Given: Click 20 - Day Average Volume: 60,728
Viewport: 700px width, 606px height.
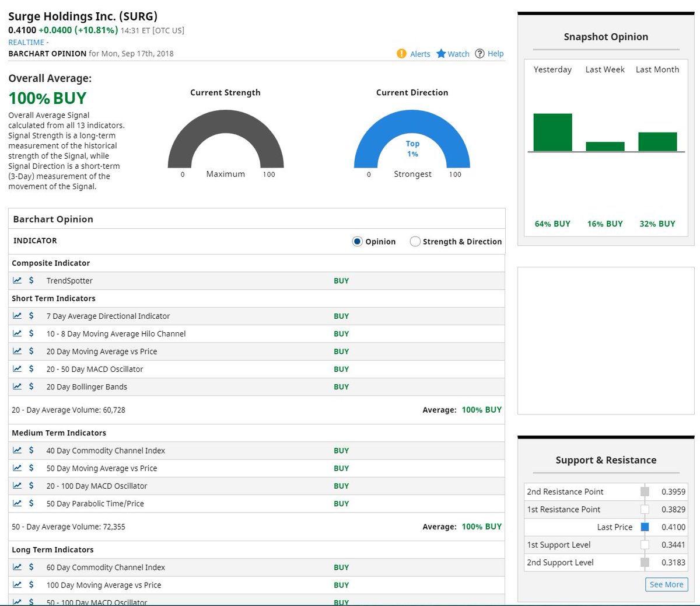Looking at the screenshot, I should point(68,410).
